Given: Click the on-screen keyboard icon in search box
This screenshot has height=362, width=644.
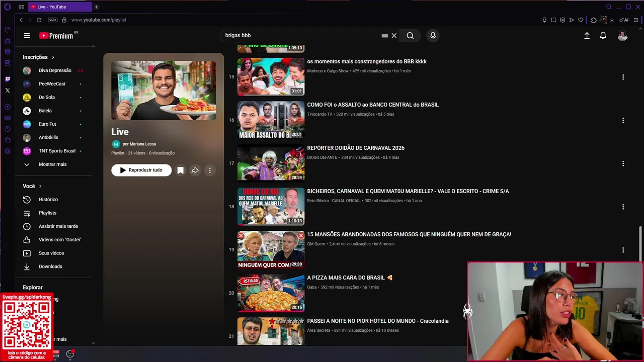Looking at the screenshot, I should pyautogui.click(x=384, y=36).
